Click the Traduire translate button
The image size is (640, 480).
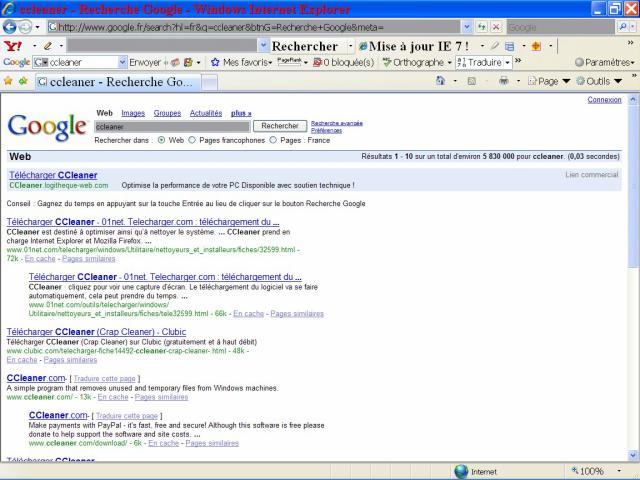[480, 62]
